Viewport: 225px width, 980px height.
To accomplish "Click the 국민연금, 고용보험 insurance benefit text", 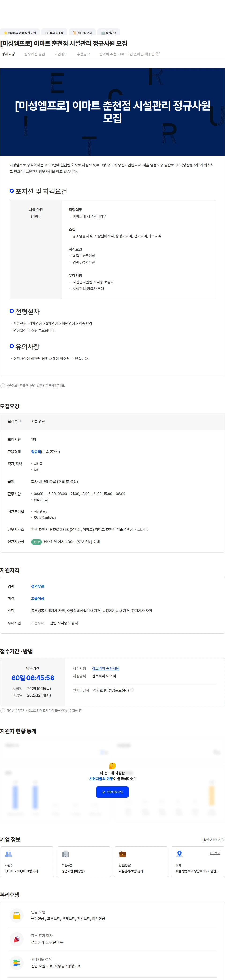I will 68,919.
